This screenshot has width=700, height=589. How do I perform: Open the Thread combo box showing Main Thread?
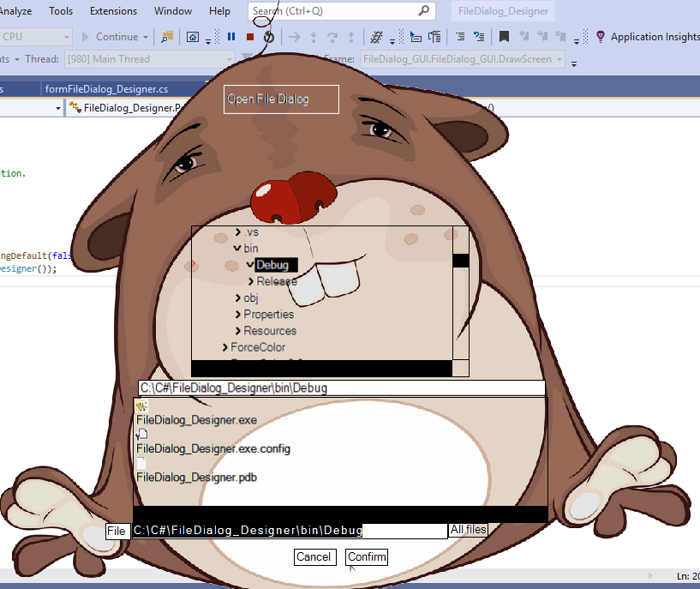150,59
